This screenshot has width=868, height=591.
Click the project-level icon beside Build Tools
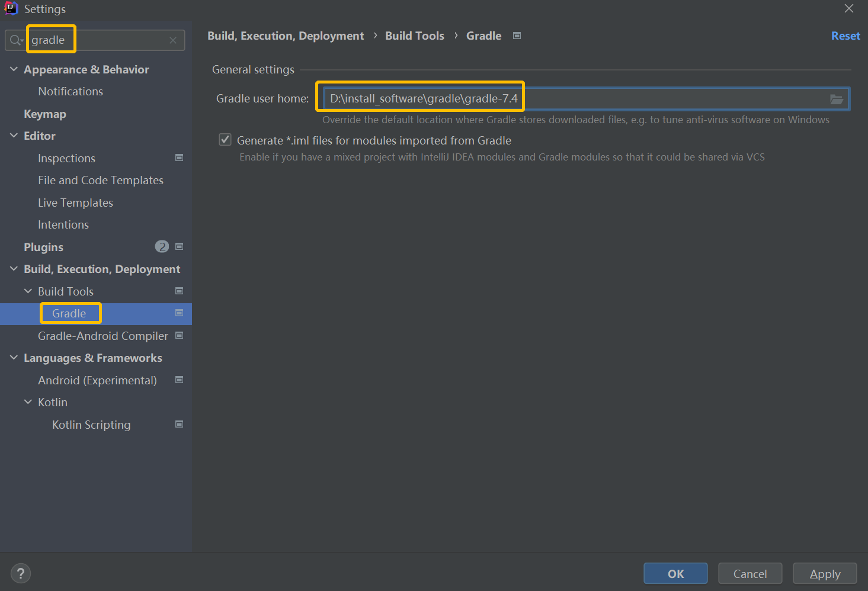[180, 291]
